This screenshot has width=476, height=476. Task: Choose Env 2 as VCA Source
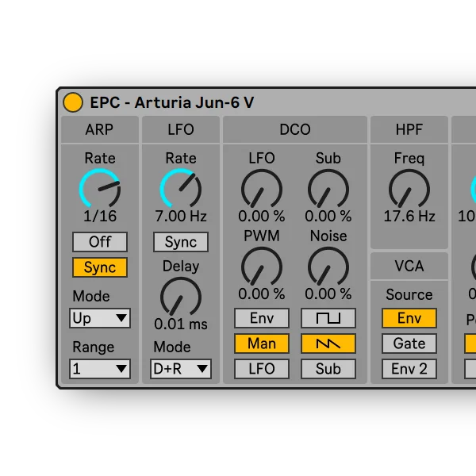click(409, 369)
